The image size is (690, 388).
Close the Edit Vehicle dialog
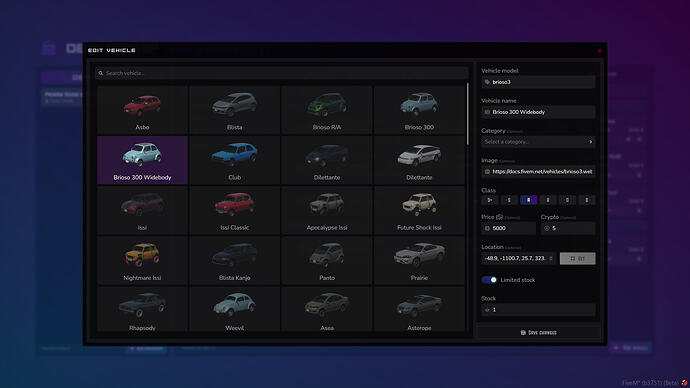(x=599, y=51)
